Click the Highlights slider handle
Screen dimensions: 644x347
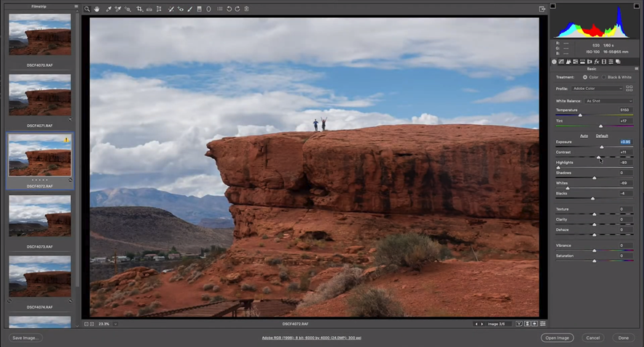click(x=558, y=168)
